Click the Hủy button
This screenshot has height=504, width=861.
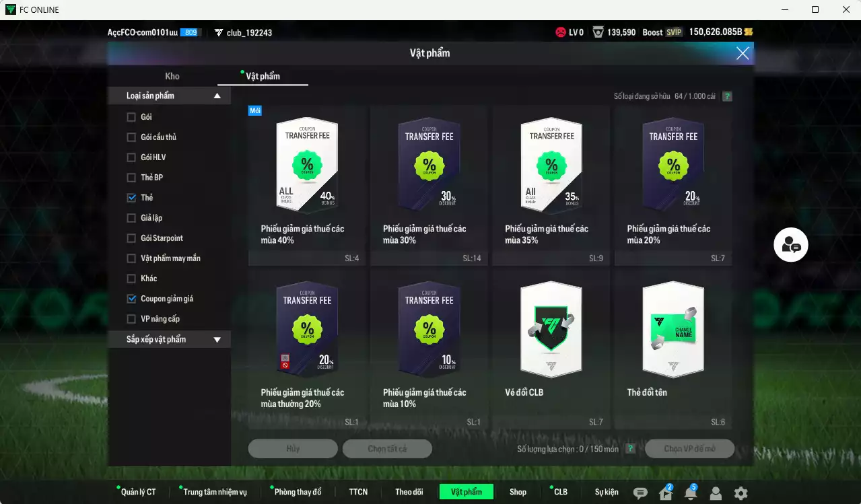[x=293, y=448]
